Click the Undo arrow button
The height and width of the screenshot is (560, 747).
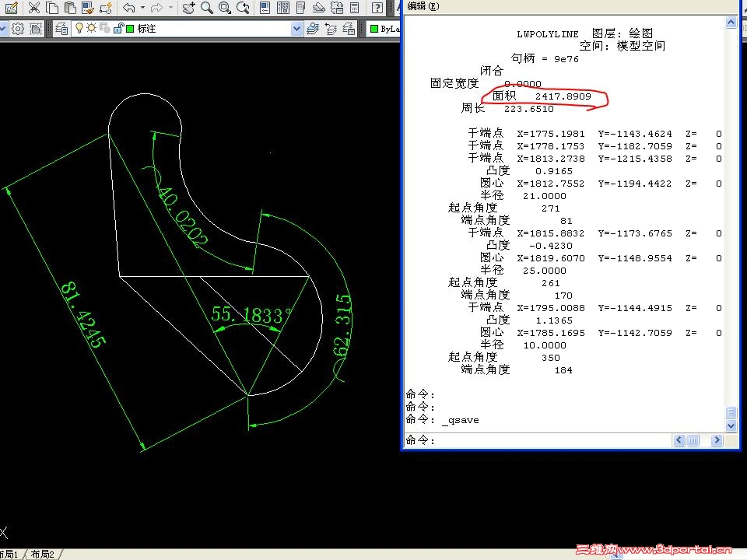click(x=128, y=7)
